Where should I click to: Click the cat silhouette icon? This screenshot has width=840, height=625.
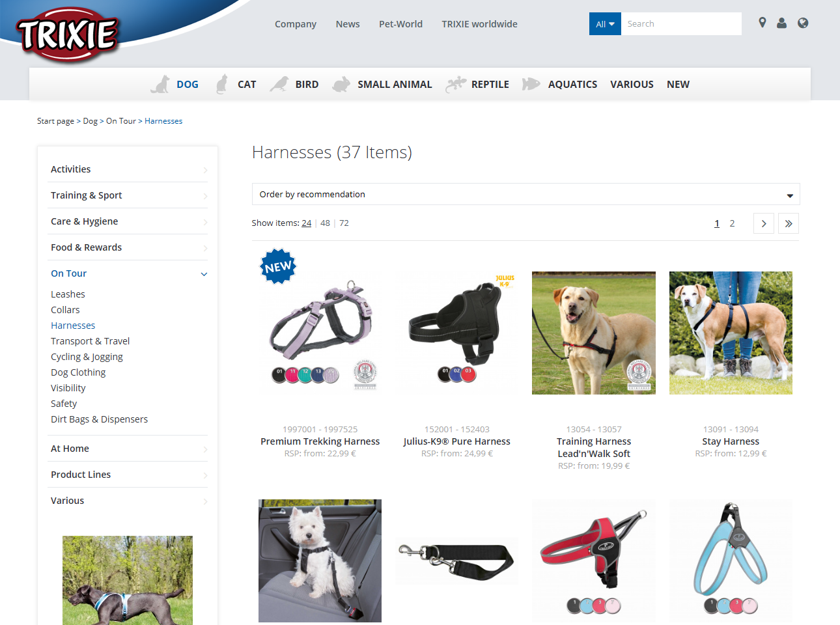pyautogui.click(x=222, y=84)
